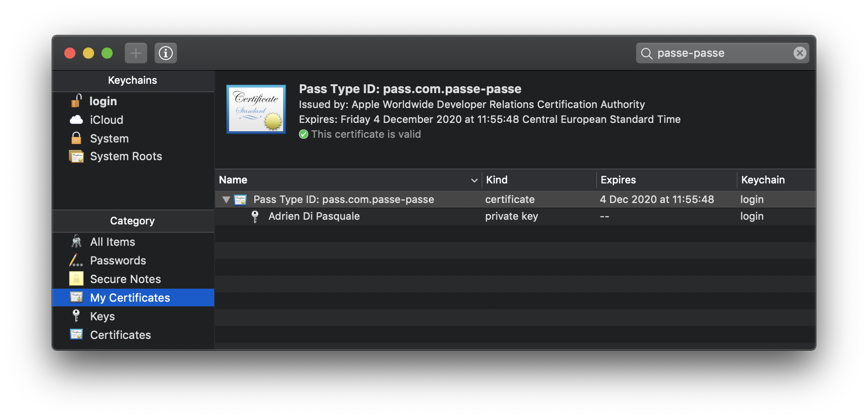868x419 pixels.
Task: Clear the search field text
Action: pos(800,53)
